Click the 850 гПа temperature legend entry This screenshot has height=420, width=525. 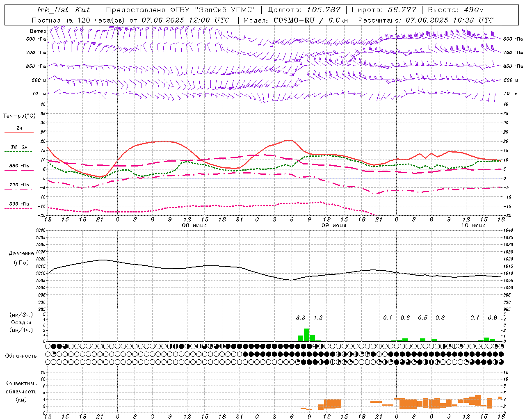coord(19,166)
